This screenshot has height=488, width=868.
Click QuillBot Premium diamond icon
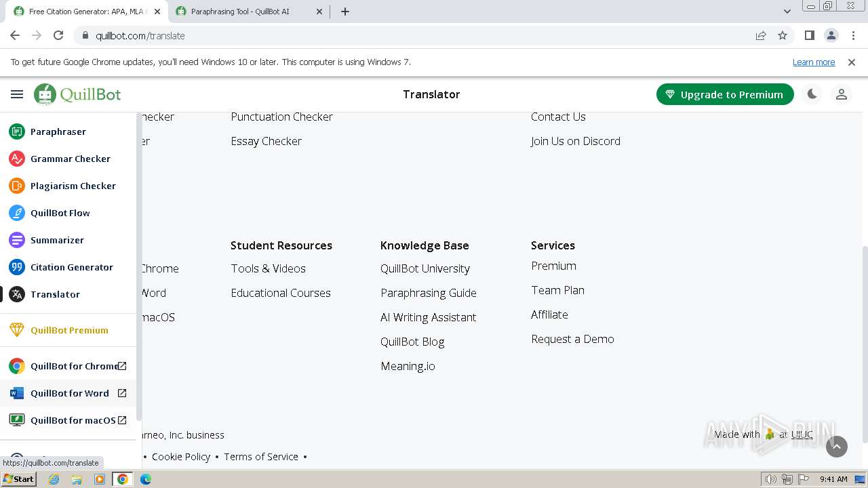point(17,330)
